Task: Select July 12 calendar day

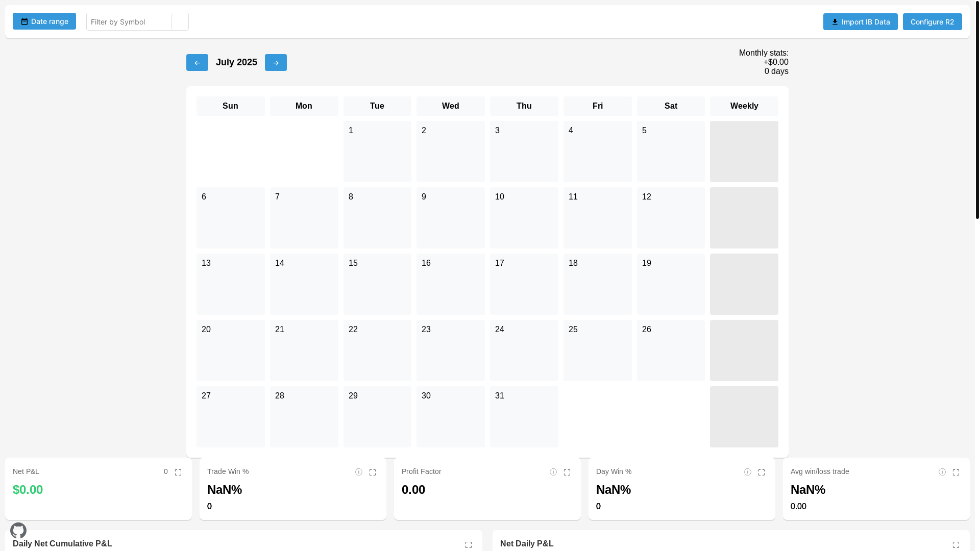Action: coord(671,218)
